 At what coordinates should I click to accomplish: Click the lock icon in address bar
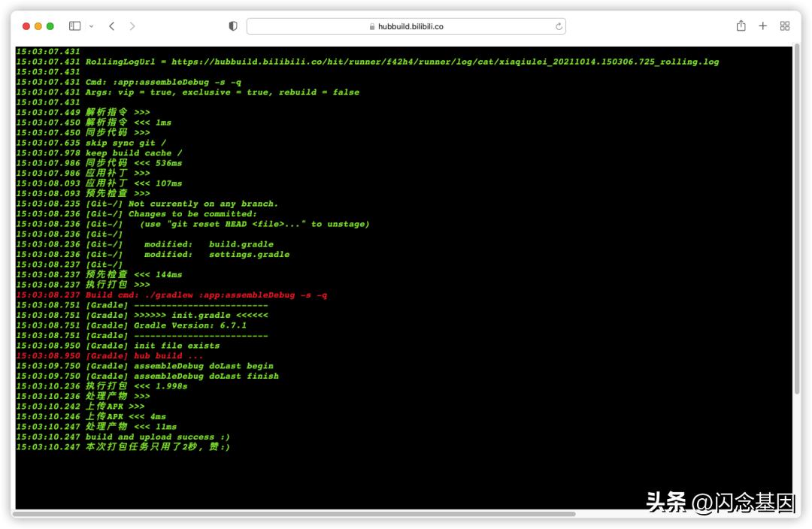point(371,26)
